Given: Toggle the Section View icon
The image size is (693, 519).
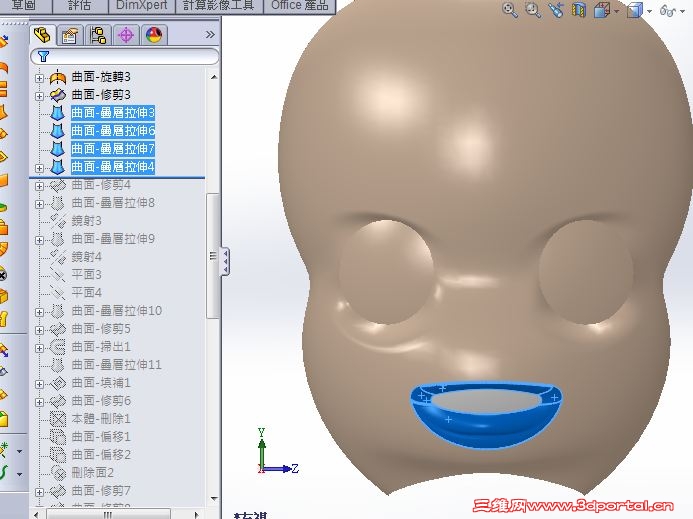Looking at the screenshot, I should click(579, 10).
